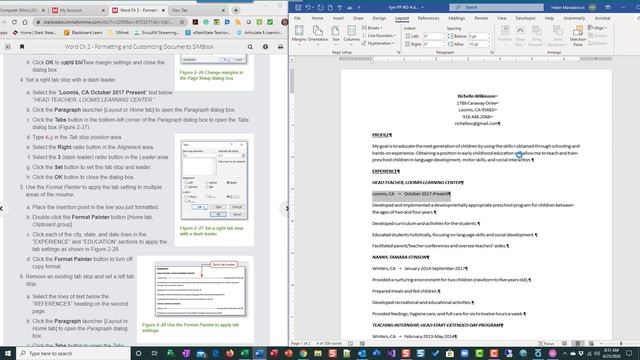Switch to the Design ribbon tab

pyautogui.click(x=379, y=18)
